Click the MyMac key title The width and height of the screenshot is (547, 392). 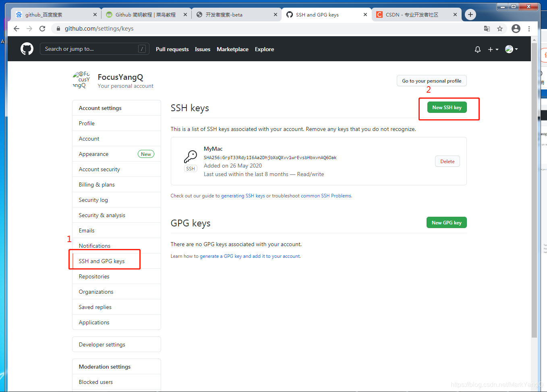click(213, 149)
